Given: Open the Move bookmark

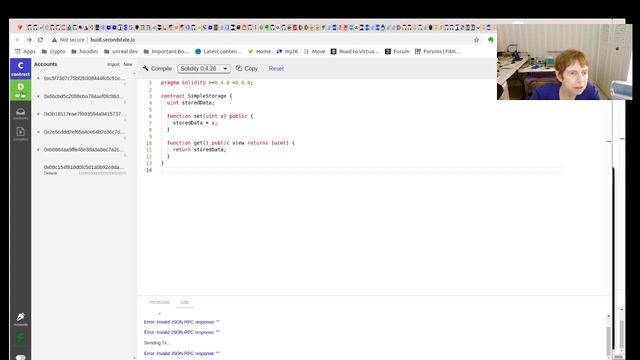Looking at the screenshot, I should (314, 51).
